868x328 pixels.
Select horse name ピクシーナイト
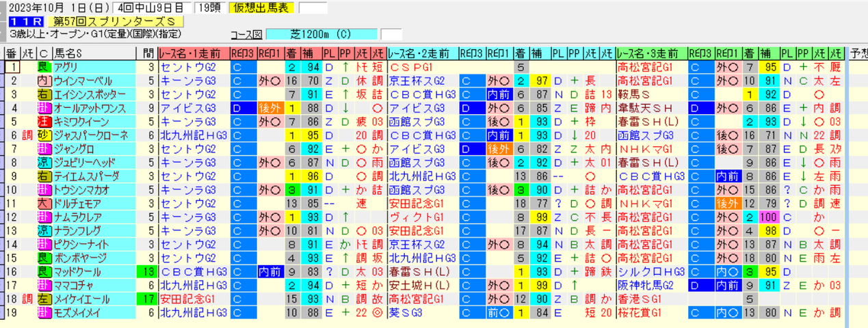click(82, 245)
